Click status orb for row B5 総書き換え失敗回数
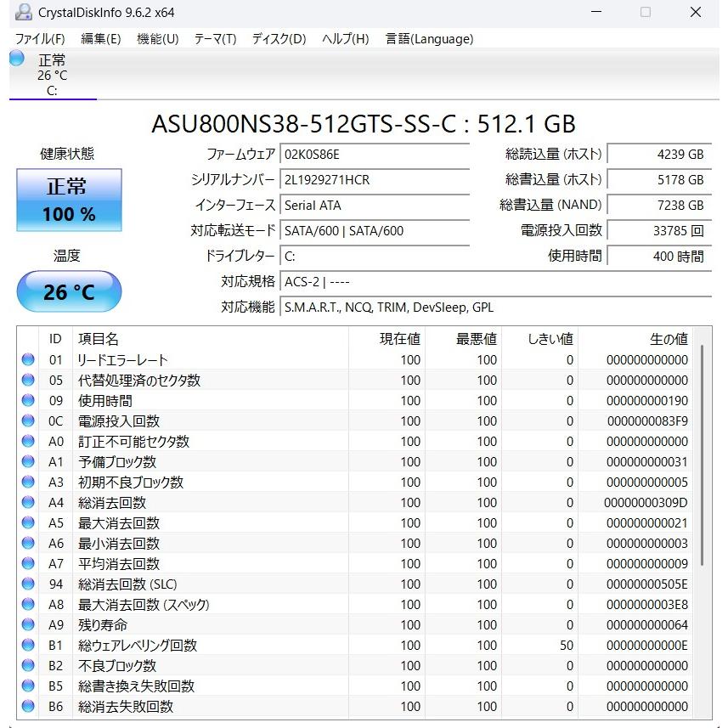The width and height of the screenshot is (728, 728). pyautogui.click(x=28, y=686)
